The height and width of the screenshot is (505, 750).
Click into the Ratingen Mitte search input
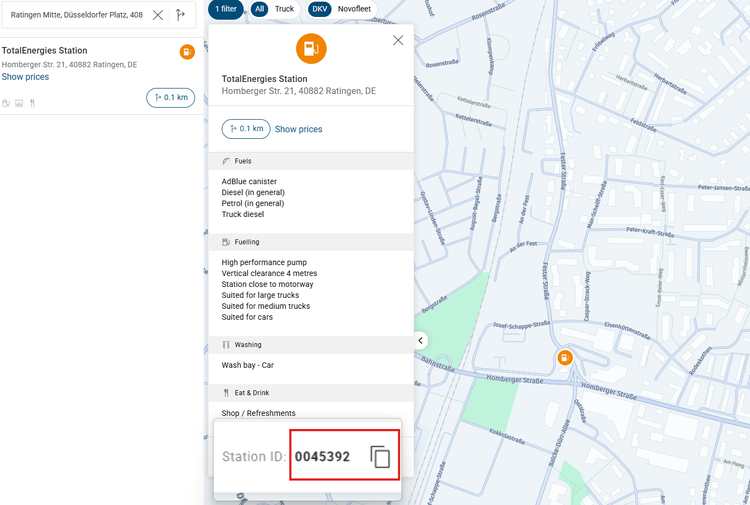[x=76, y=15]
